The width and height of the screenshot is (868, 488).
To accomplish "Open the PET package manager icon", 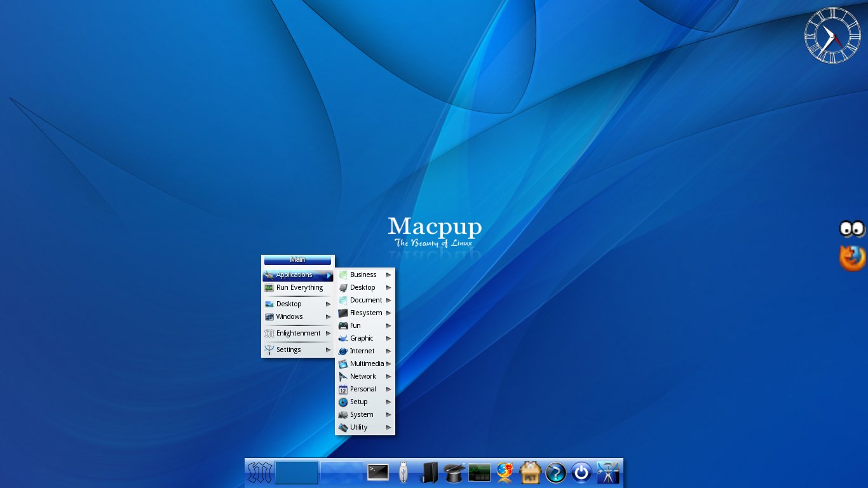I will (530, 473).
